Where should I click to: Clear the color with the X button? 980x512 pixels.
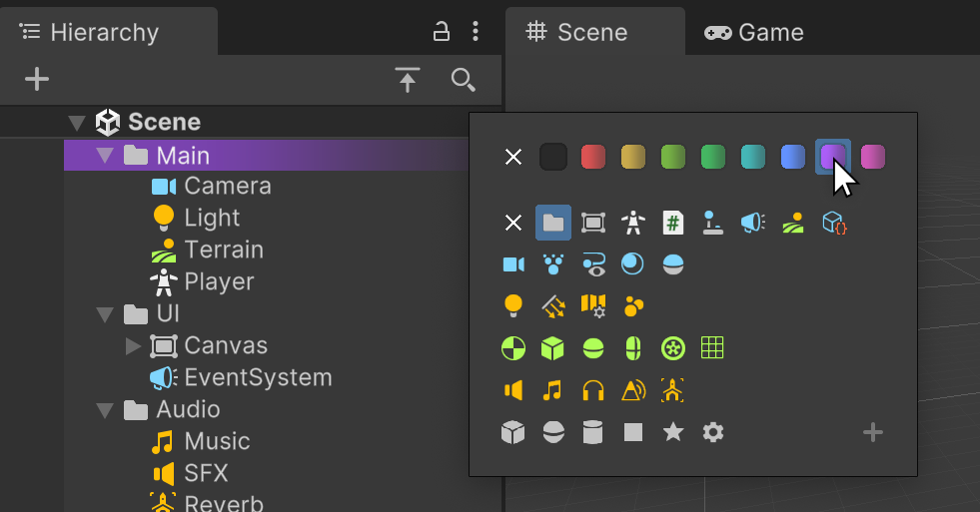(x=513, y=157)
